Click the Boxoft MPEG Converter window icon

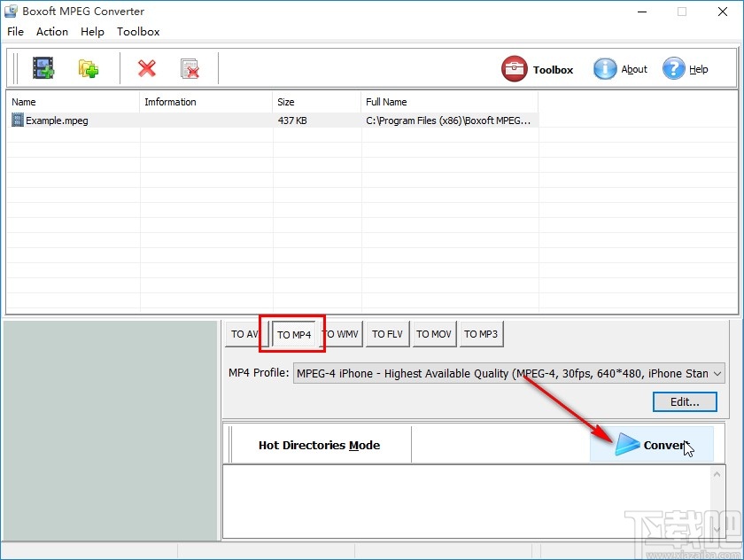[x=11, y=11]
